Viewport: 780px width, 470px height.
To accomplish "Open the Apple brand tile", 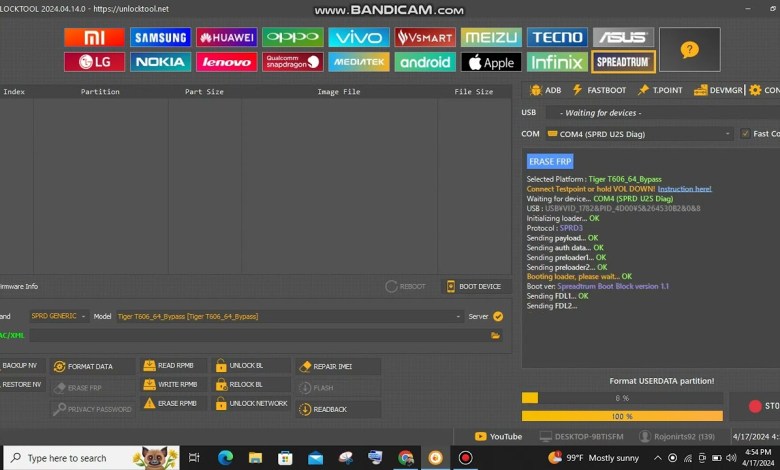I will click(491, 62).
